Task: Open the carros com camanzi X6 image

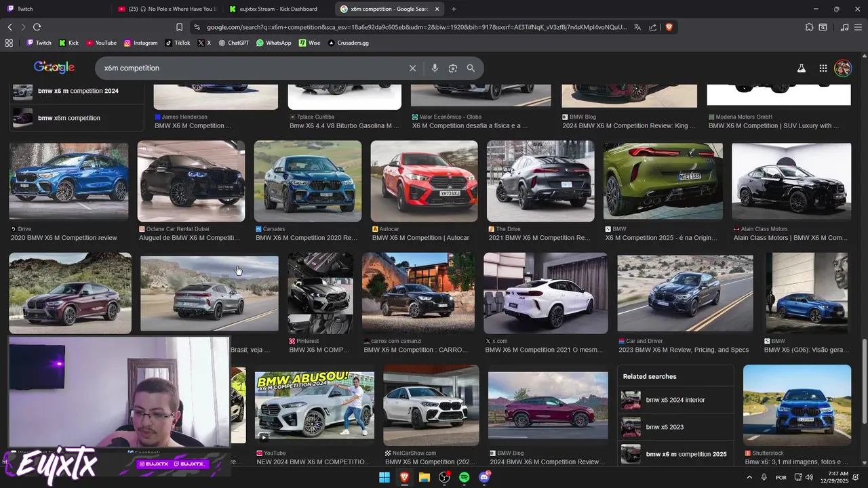Action: pyautogui.click(x=418, y=293)
